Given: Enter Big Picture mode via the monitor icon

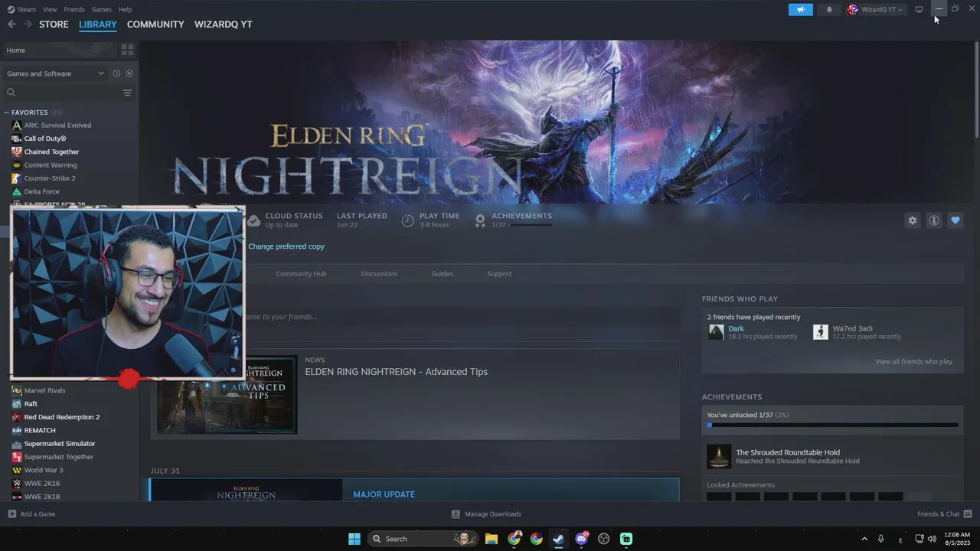Looking at the screenshot, I should coord(919,9).
